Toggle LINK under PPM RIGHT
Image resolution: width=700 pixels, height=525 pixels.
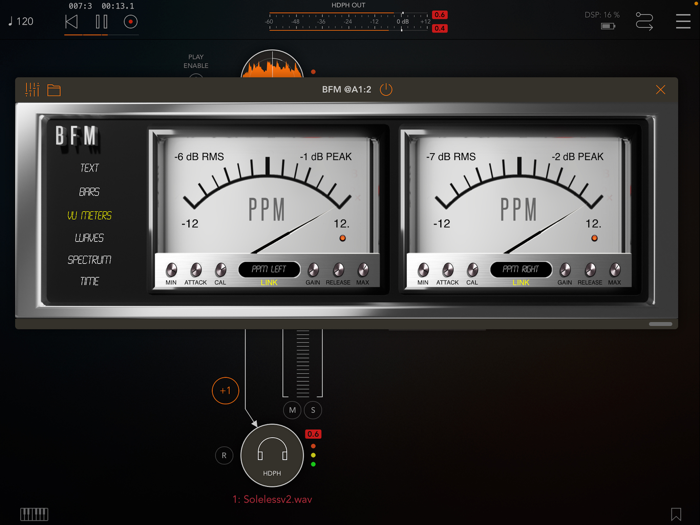tap(521, 283)
